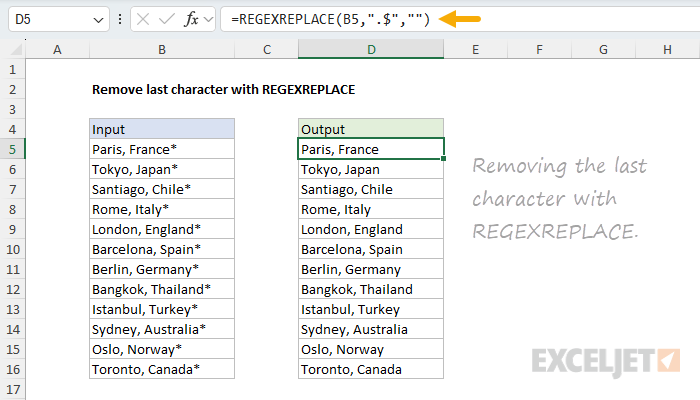Select column A header
700x400 pixels.
[x=57, y=49]
